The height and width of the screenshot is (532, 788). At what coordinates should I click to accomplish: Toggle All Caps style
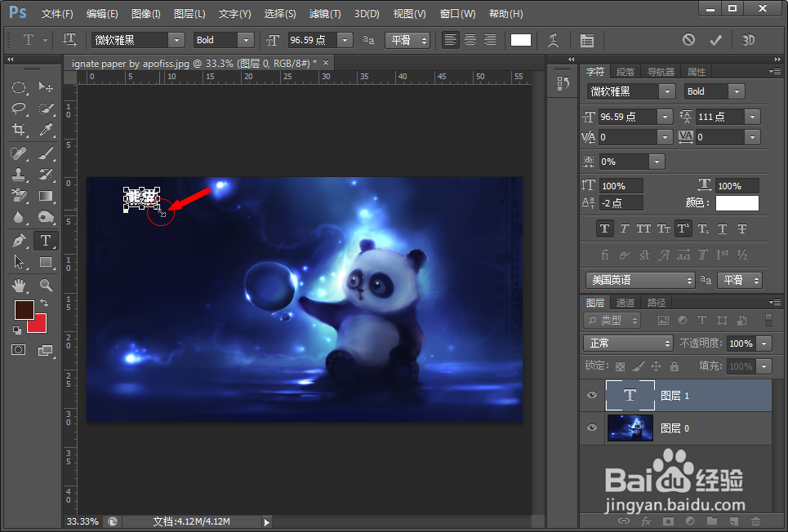coord(643,228)
